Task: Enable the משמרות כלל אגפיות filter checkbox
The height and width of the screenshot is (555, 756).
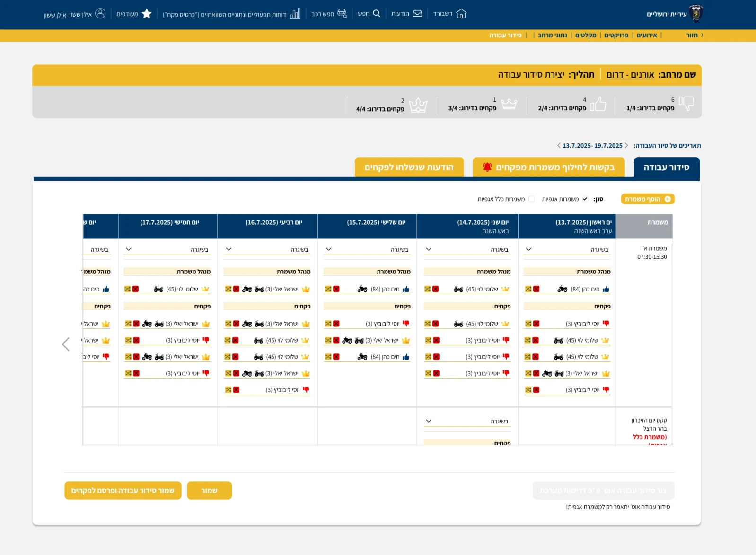Action: pyautogui.click(x=531, y=199)
